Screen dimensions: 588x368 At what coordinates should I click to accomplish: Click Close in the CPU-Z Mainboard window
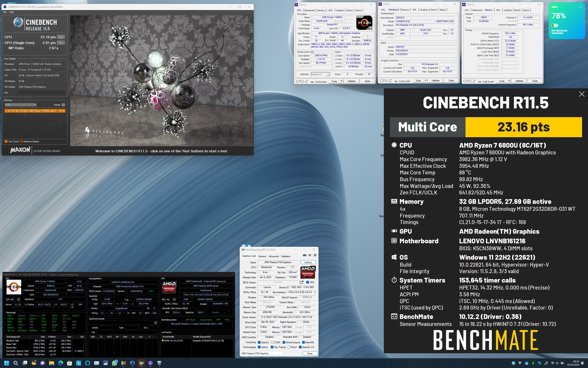(451, 81)
